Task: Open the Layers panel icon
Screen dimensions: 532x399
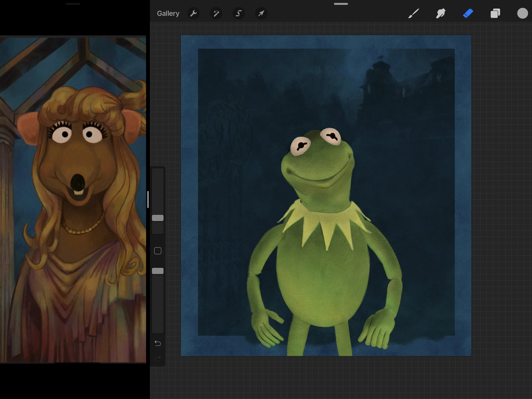Action: 495,13
